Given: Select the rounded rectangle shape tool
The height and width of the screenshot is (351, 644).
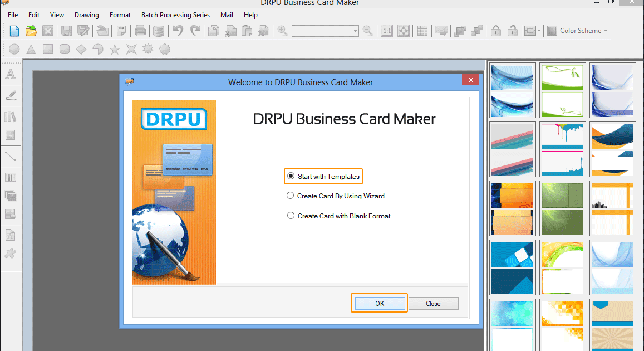Looking at the screenshot, I should pos(65,50).
